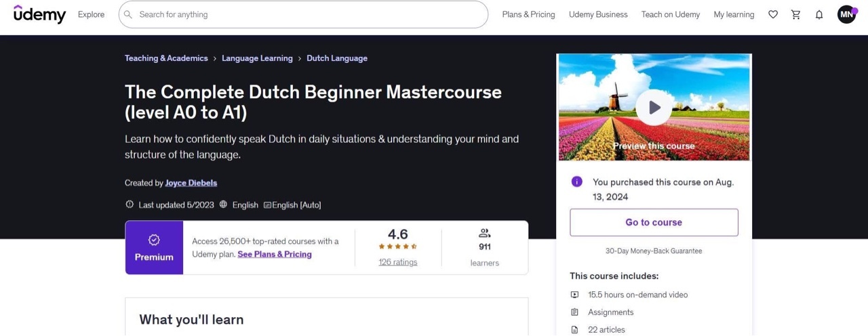Click the Go to course button
This screenshot has height=336, width=868.
pyautogui.click(x=654, y=222)
